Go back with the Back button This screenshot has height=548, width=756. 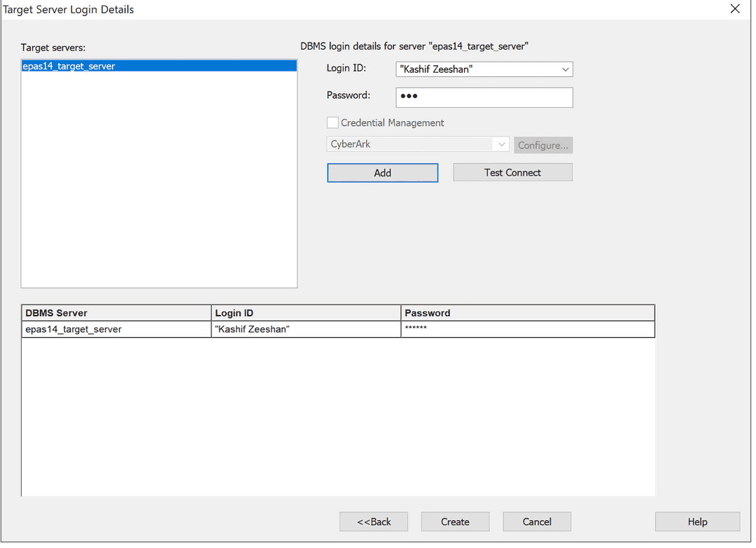373,521
